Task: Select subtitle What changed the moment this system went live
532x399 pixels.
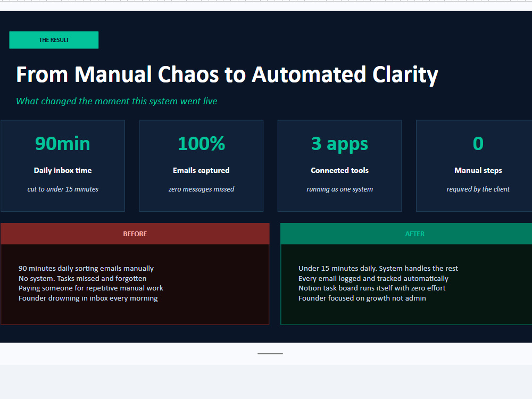Action: click(x=117, y=101)
